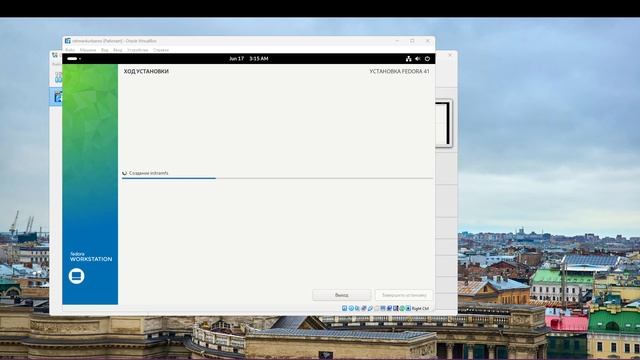
Task: Click the USB indicator in the status bar
Action: pos(370,308)
